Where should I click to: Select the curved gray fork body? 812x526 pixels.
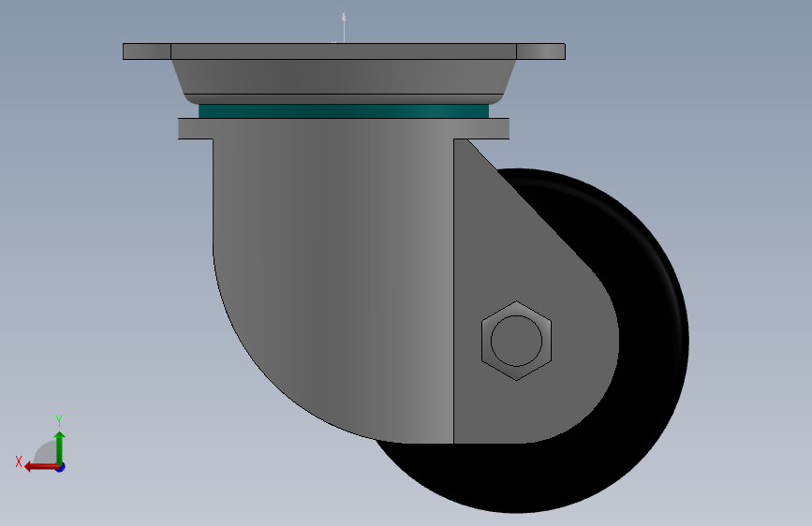(x=333, y=280)
